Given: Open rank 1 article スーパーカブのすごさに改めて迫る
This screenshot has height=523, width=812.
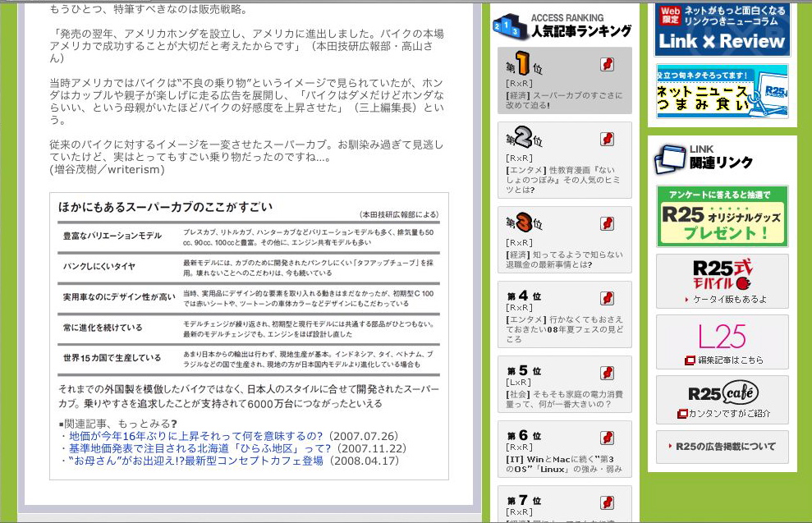Looking at the screenshot, I should (x=564, y=100).
